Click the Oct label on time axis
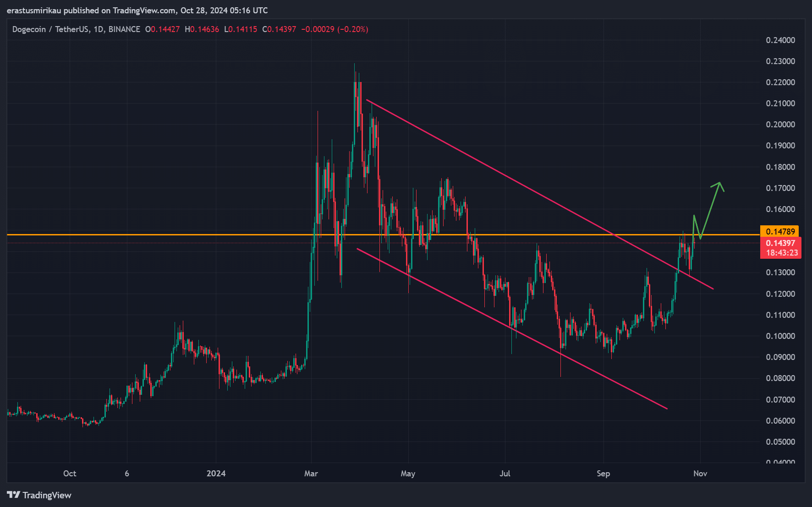Image resolution: width=812 pixels, height=507 pixels. pyautogui.click(x=70, y=474)
